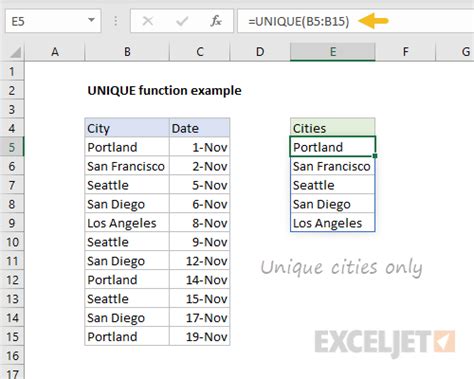This screenshot has height=379, width=474.
Task: Select cell B5 containing Portland
Action: click(127, 147)
